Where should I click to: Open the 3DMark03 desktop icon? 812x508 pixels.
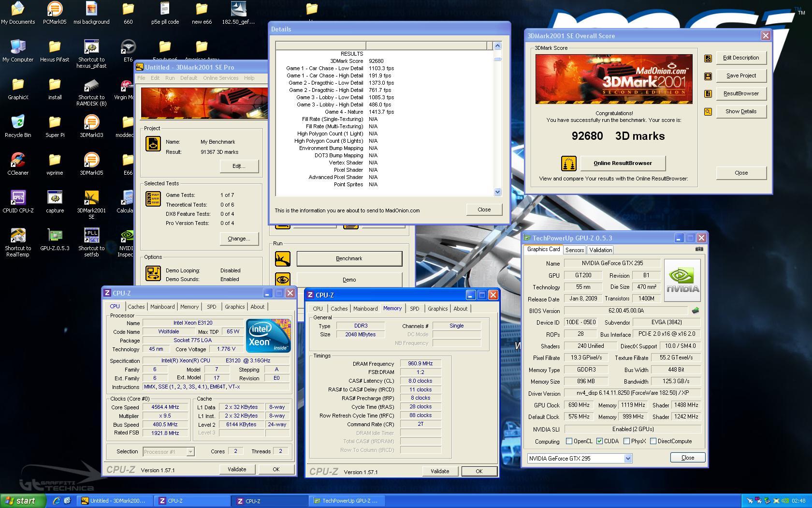pos(91,126)
